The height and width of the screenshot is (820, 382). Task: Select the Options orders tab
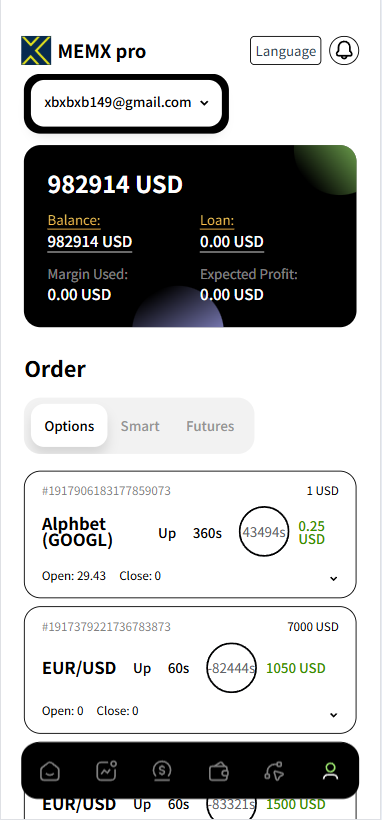(69, 426)
